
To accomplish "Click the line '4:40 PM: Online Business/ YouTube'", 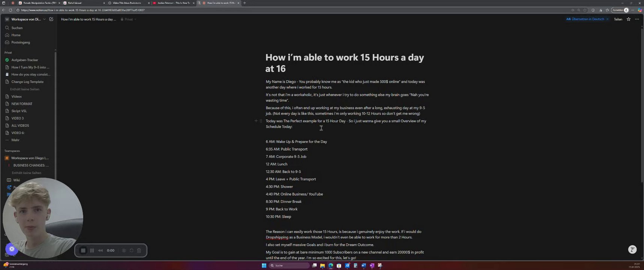I will point(294,194).
